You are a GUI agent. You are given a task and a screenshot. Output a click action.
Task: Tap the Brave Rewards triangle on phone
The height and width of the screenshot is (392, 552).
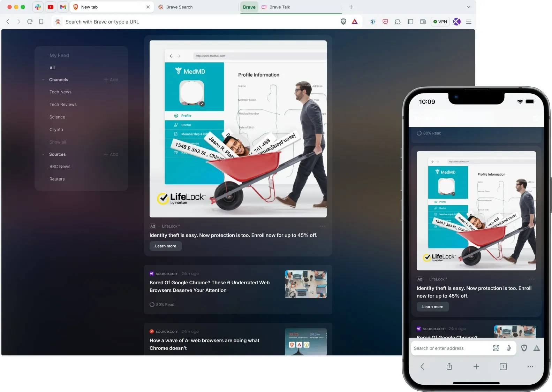pos(537,348)
